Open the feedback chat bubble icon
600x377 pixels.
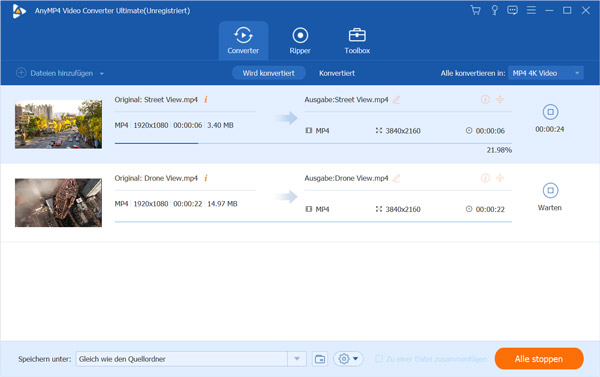[512, 10]
